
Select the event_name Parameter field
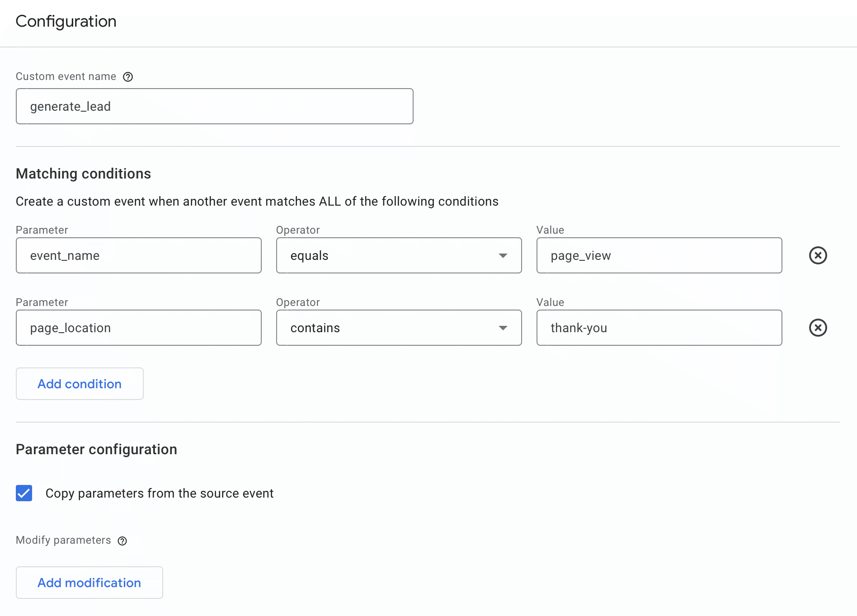click(139, 255)
